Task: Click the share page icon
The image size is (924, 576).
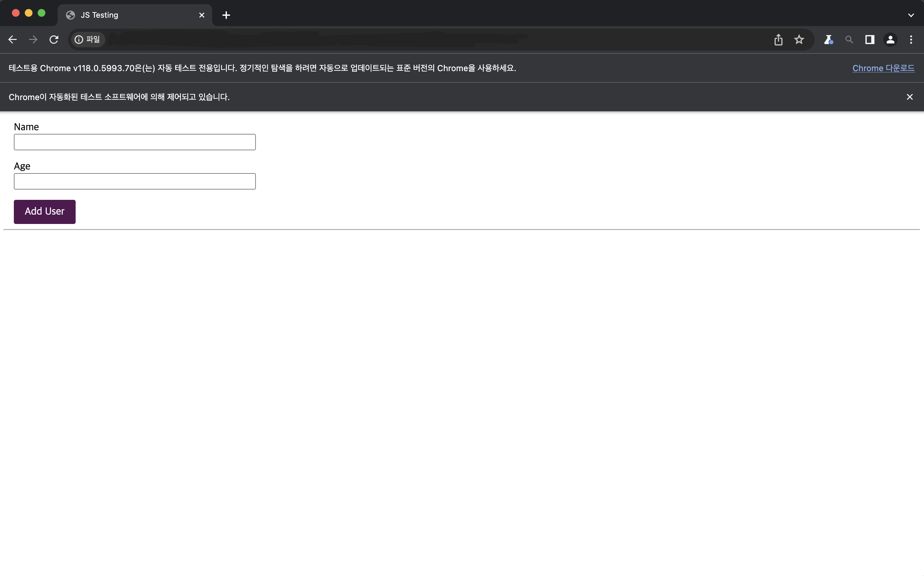Action: point(778,40)
